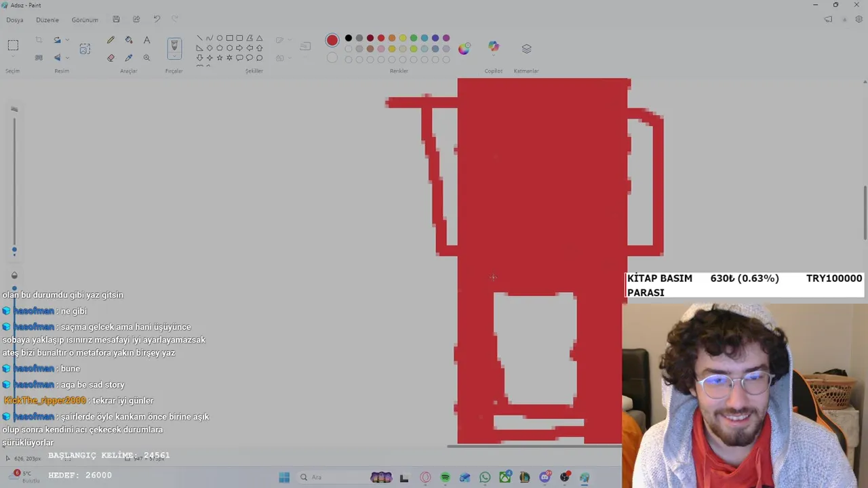This screenshot has height=488, width=868.
Task: Pick the orange color swatch
Action: click(392, 38)
